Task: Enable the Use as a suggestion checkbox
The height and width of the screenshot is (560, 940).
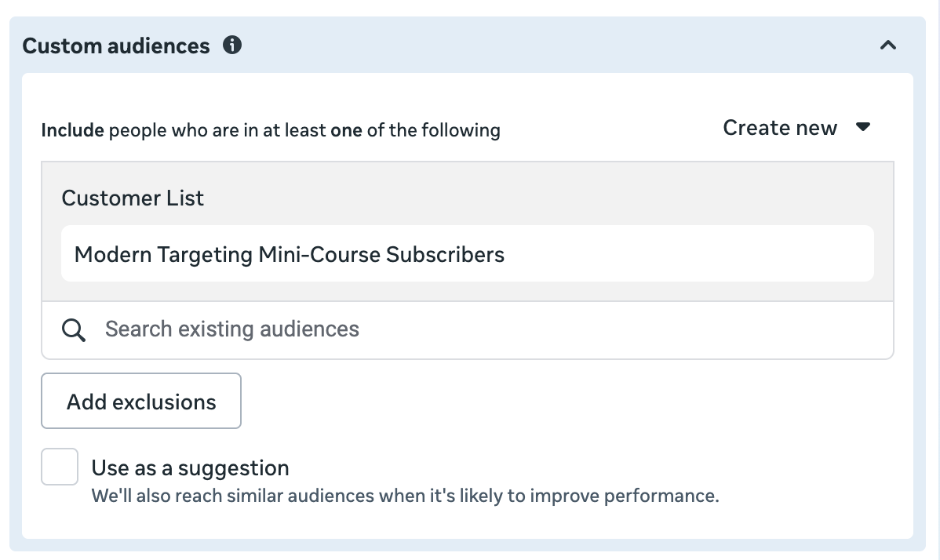Action: [x=60, y=467]
